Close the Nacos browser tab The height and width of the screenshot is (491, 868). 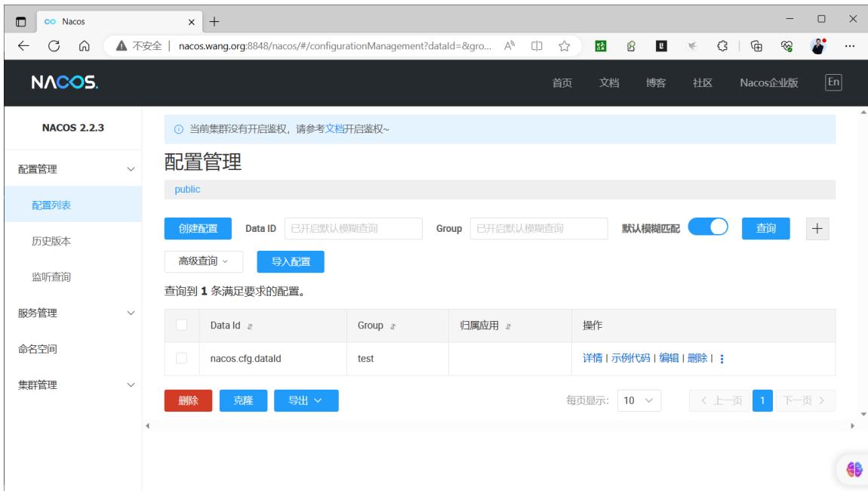click(192, 22)
